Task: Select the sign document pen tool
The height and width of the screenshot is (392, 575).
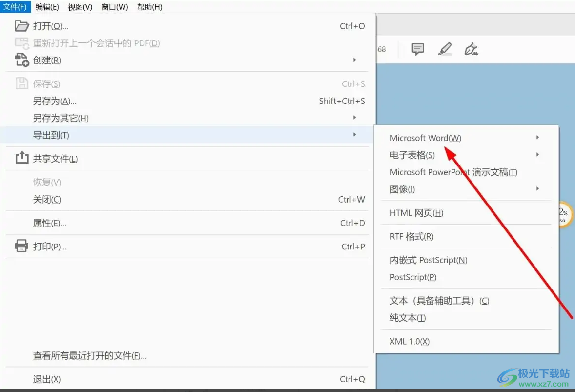Action: (x=471, y=49)
